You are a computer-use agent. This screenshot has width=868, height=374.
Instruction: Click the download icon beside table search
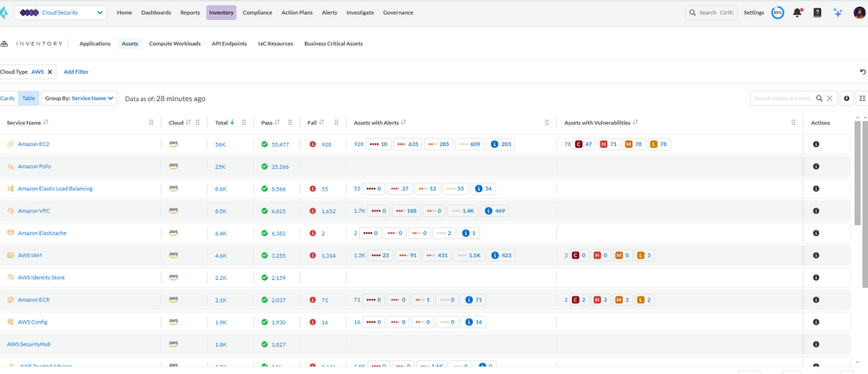(847, 99)
